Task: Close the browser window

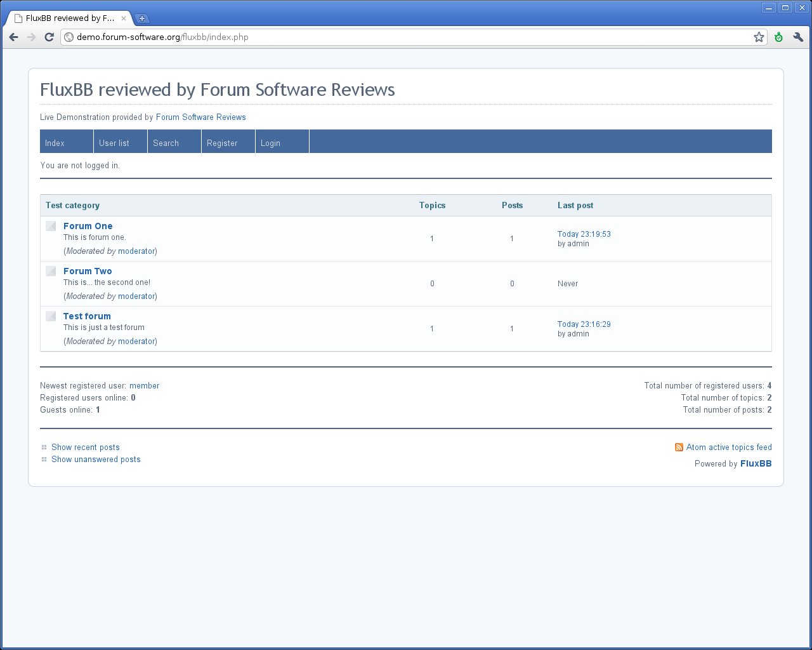Action: 801,8
